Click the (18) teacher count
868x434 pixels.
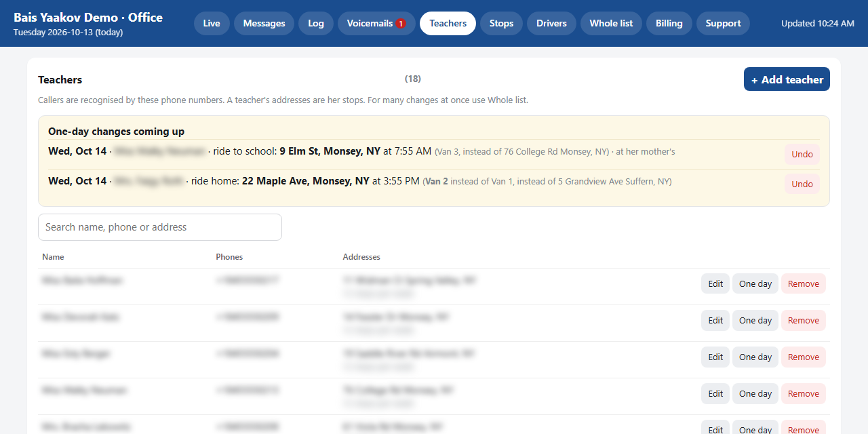[x=413, y=79]
